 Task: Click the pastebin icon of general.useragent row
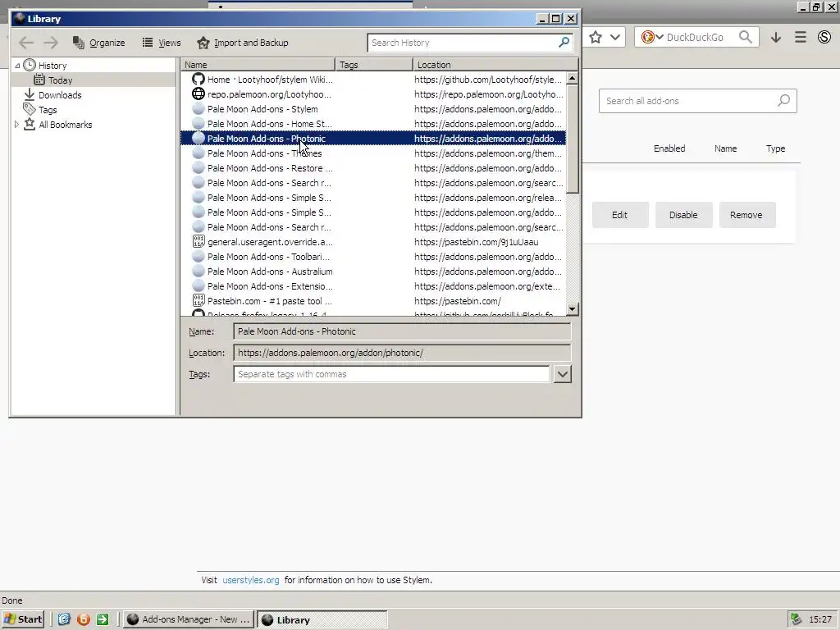pyautogui.click(x=199, y=242)
